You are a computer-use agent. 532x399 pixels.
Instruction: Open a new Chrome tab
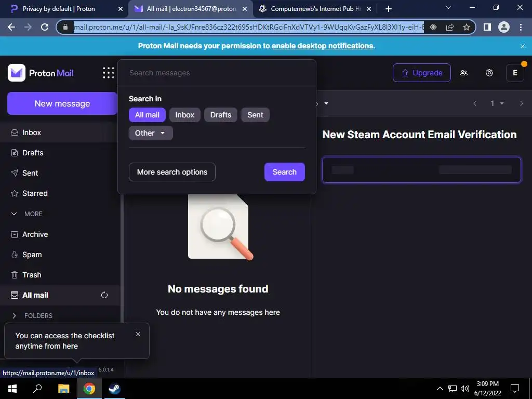pos(389,9)
